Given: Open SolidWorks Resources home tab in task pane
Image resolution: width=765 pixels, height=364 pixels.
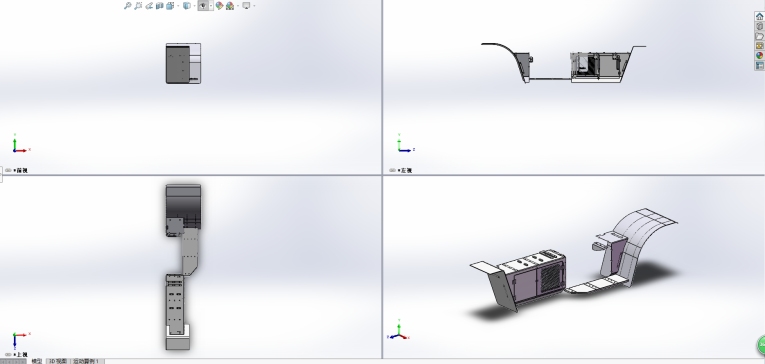Looking at the screenshot, I should tap(760, 16).
